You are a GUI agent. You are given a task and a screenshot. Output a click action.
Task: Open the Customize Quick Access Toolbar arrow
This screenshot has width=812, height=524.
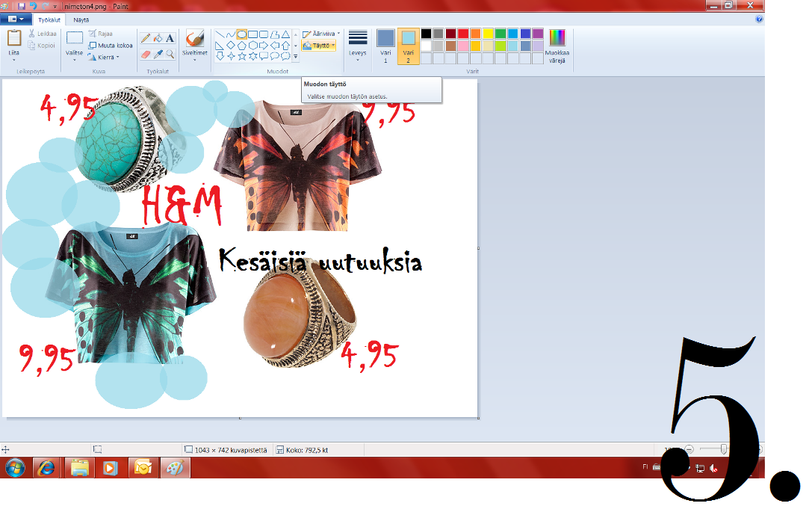(55, 7)
